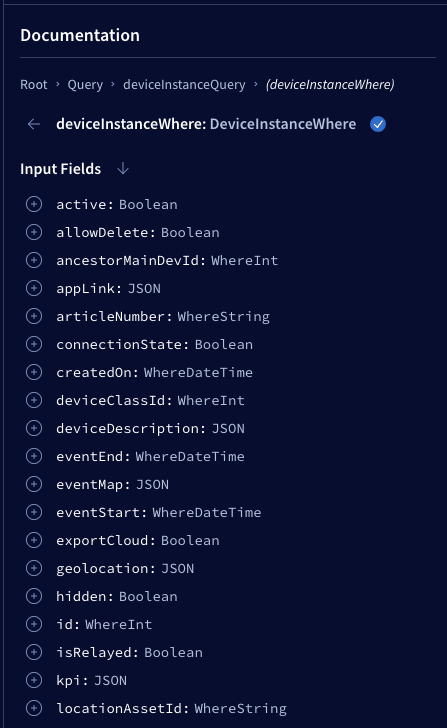Screen dimensions: 447x728
Task: Open the WhereInt type of deviceClassId
Action: 211,400
